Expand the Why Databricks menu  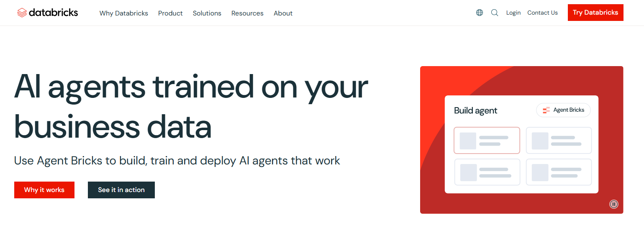coord(123,13)
